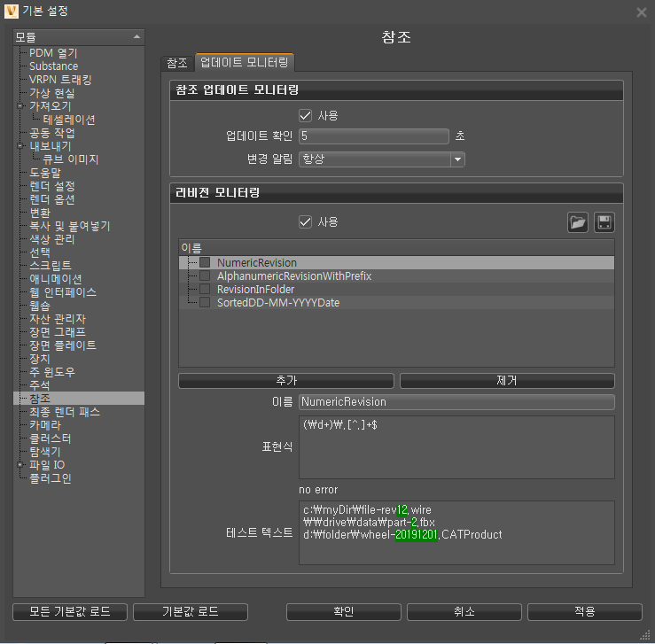Click the 모든 기본값 로드 button
The height and width of the screenshot is (644, 655).
[x=70, y=612]
